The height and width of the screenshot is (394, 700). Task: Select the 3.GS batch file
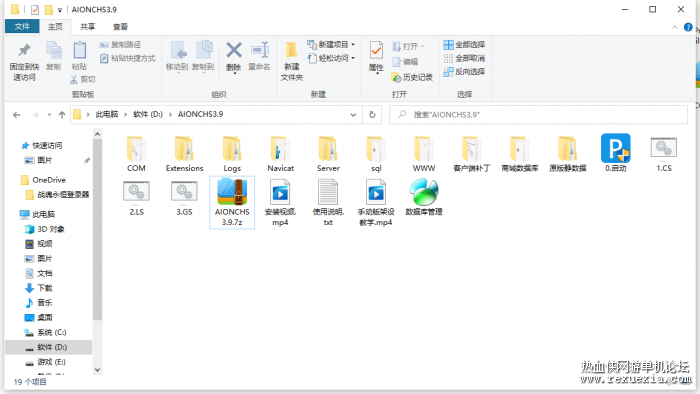click(x=184, y=198)
